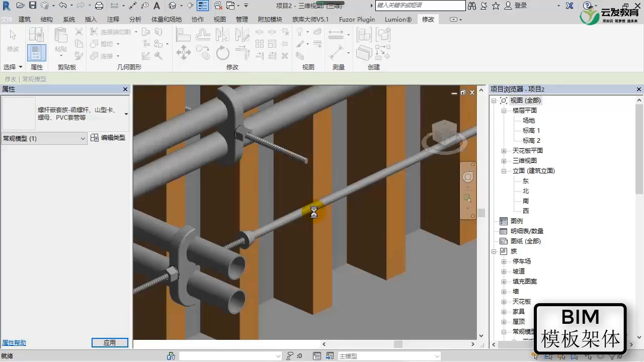Click the Open folder icon in quick access toolbar

pos(20,6)
